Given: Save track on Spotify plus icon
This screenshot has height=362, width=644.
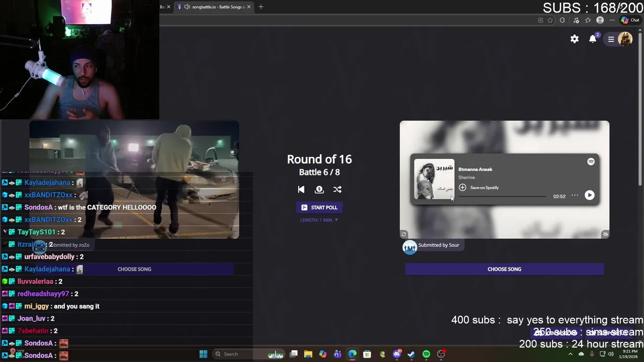Looking at the screenshot, I should pyautogui.click(x=462, y=188).
